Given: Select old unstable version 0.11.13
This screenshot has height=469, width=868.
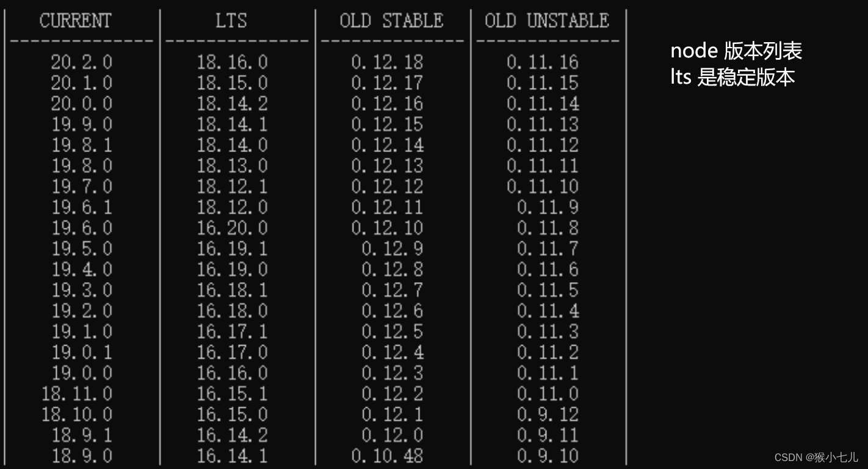Looking at the screenshot, I should click(x=543, y=124).
